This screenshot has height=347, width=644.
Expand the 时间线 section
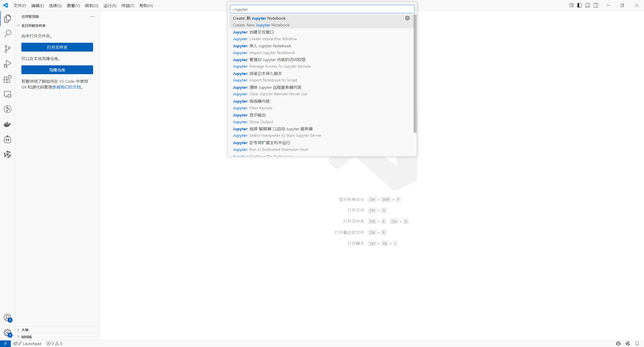[x=57, y=337]
